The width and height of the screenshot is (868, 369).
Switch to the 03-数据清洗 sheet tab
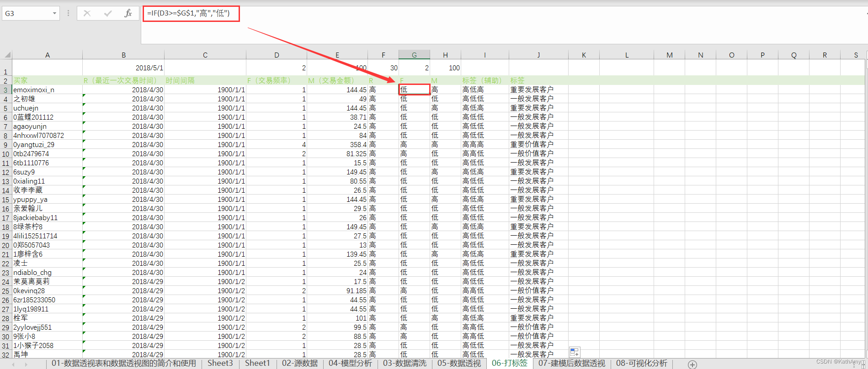pos(405,363)
